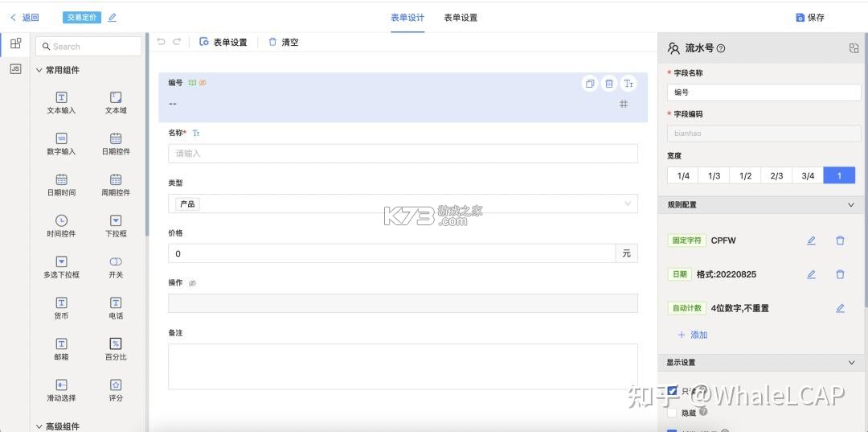Edit the 日期 format rule
Screen dimensions: 868x432
tap(811, 274)
